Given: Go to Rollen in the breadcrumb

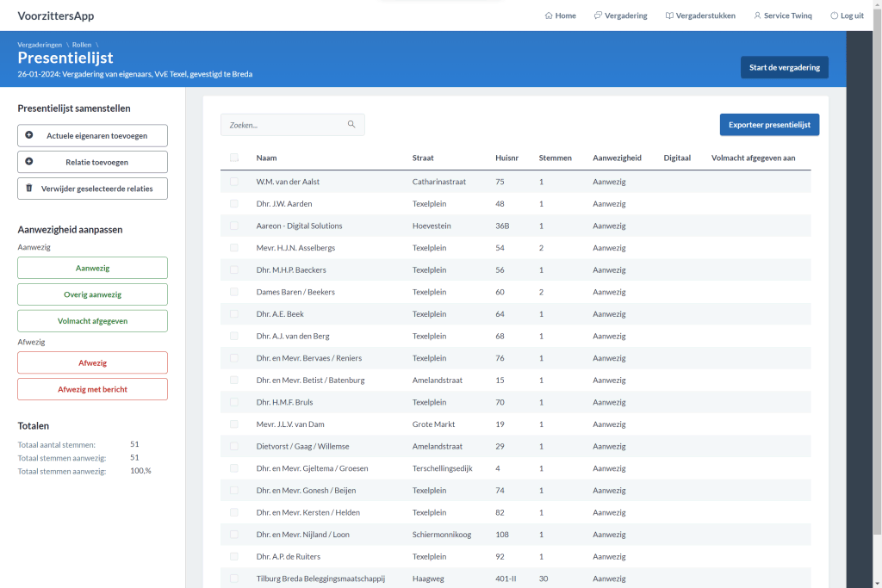Looking at the screenshot, I should pos(82,45).
